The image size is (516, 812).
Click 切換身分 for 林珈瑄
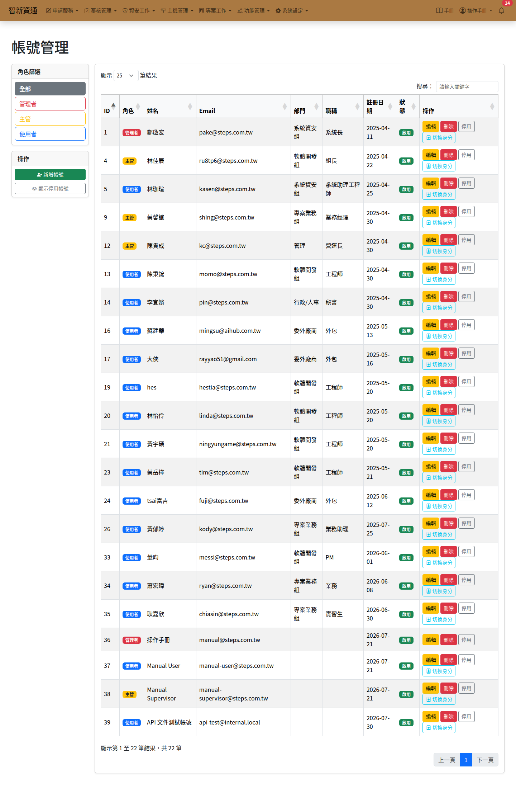[439, 194]
